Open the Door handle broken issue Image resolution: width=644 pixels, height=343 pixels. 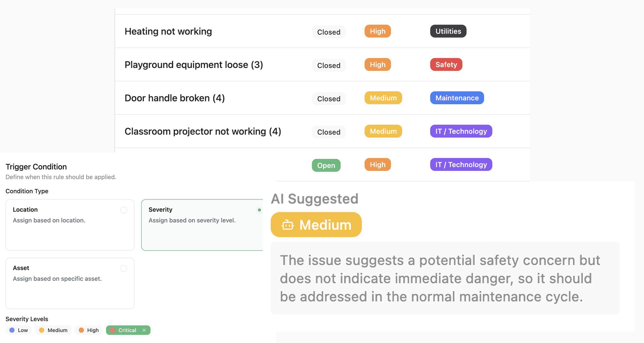pyautogui.click(x=175, y=98)
